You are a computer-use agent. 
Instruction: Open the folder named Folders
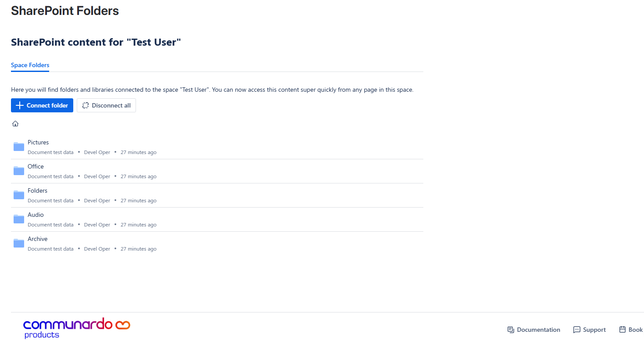pos(37,190)
